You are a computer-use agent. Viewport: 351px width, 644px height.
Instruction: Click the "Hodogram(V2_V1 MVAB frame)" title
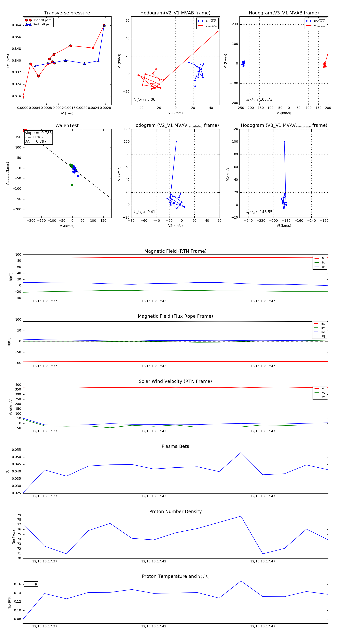[175, 13]
